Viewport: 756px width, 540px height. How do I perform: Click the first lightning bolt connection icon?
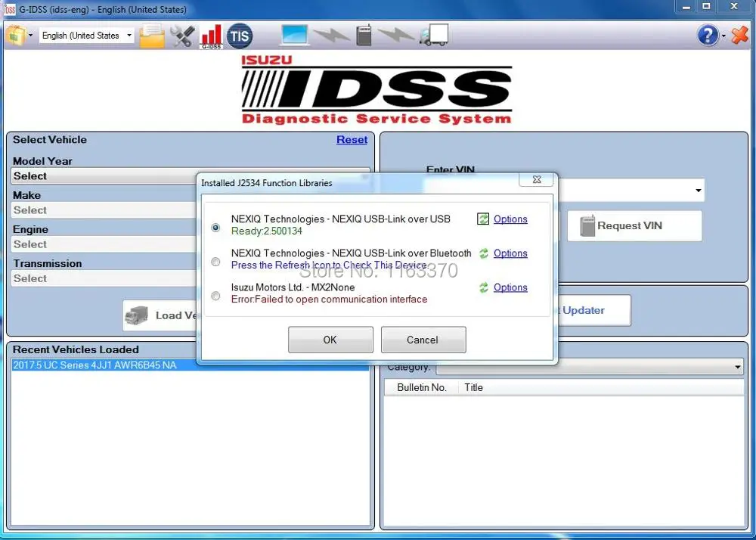pyautogui.click(x=332, y=35)
